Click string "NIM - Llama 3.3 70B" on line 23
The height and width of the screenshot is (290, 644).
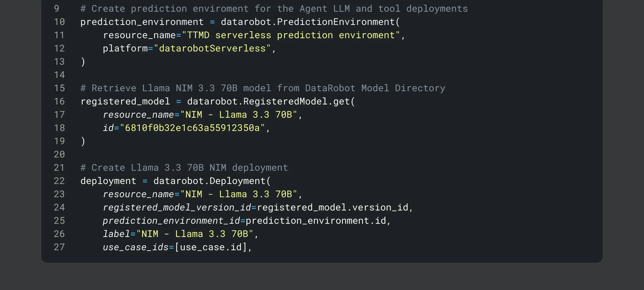239,194
